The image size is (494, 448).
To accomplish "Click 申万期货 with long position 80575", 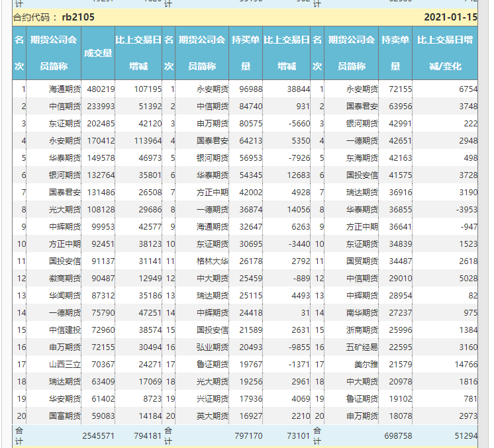I will [213, 123].
